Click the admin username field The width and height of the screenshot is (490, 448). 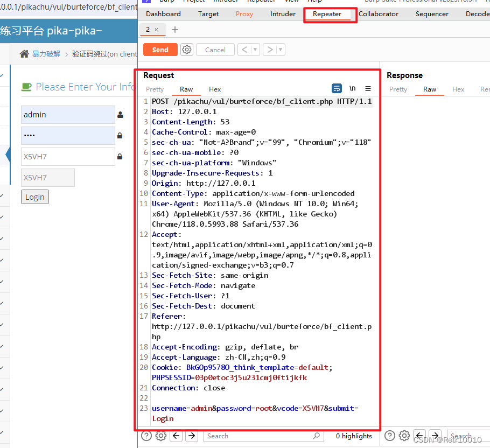(x=68, y=115)
